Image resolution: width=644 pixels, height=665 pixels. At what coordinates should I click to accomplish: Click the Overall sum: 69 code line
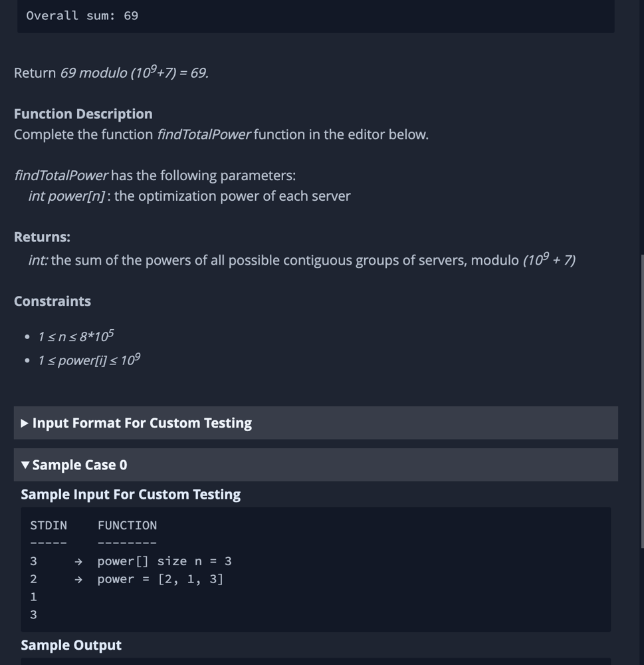(82, 16)
